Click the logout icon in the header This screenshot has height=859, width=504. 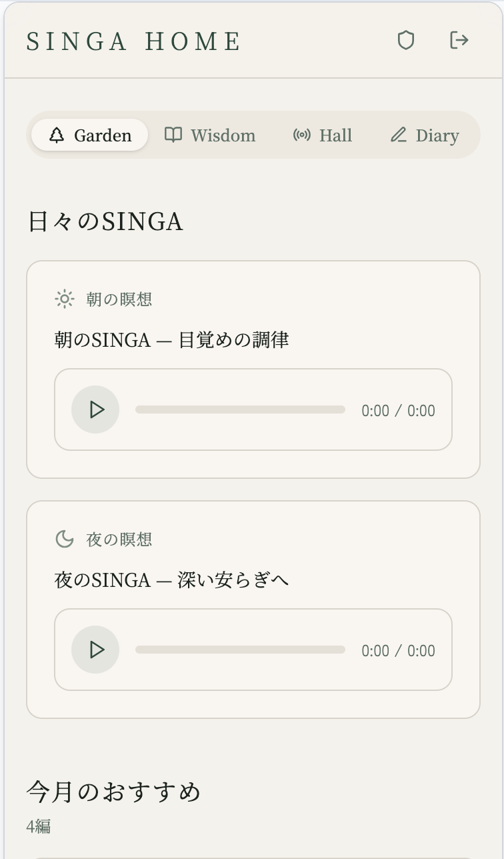[x=459, y=41]
